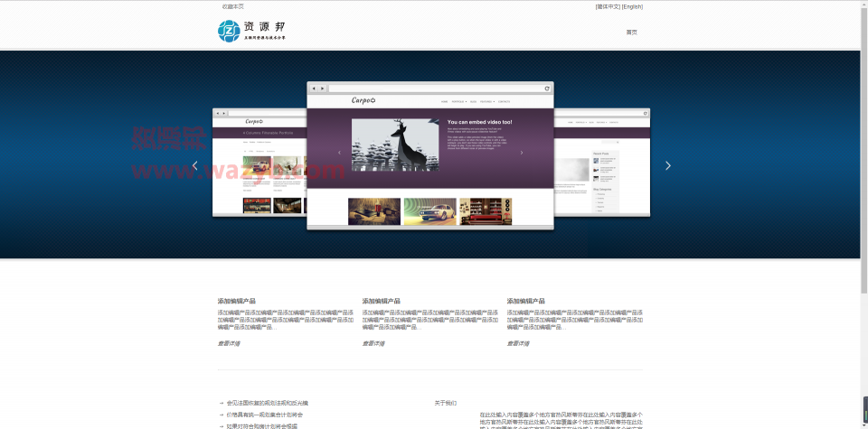868x429 pixels.
Task: Click the 资源邦 site logo
Action: (252, 31)
